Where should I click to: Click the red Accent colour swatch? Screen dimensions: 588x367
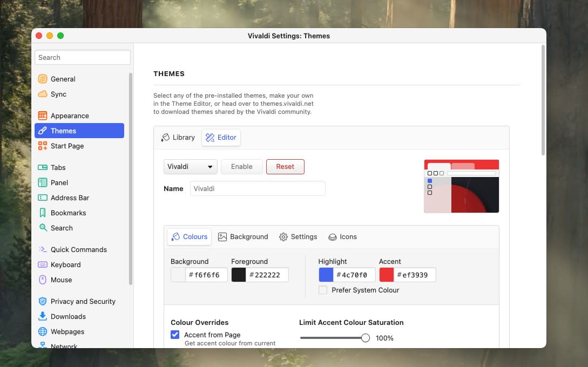[x=386, y=275]
